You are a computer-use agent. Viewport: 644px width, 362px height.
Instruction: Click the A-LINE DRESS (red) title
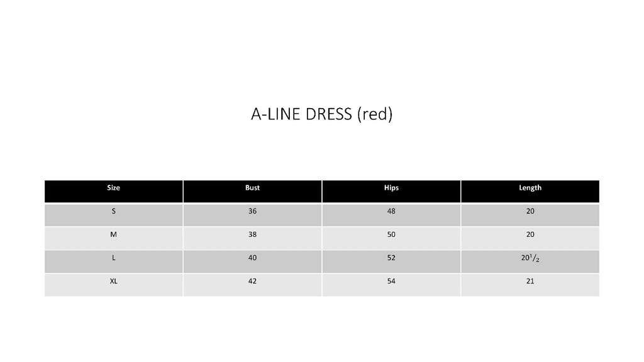coord(321,114)
